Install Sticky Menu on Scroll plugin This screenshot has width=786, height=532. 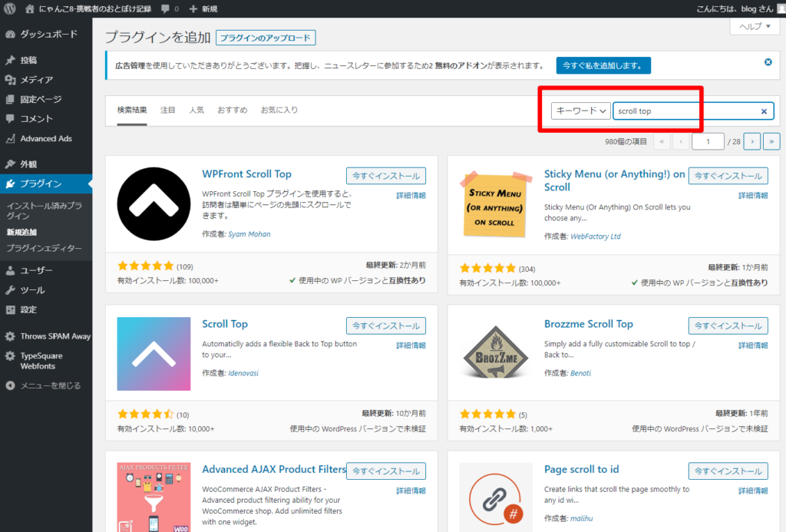tap(728, 176)
